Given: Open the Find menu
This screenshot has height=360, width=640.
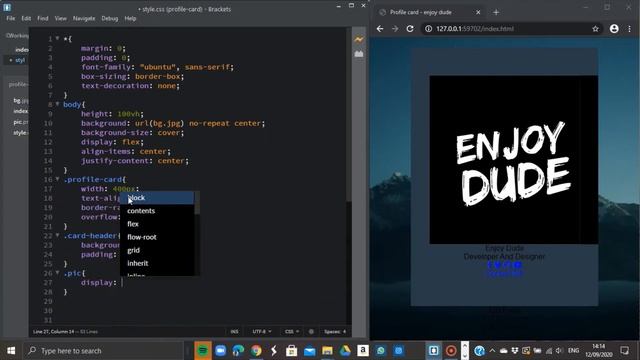Looking at the screenshot, I should point(42,18).
